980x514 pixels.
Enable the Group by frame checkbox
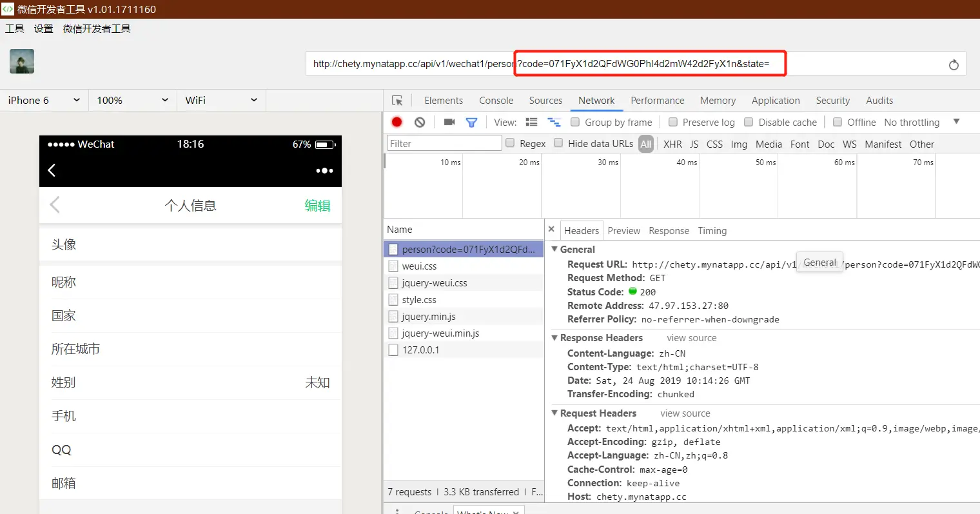click(575, 122)
